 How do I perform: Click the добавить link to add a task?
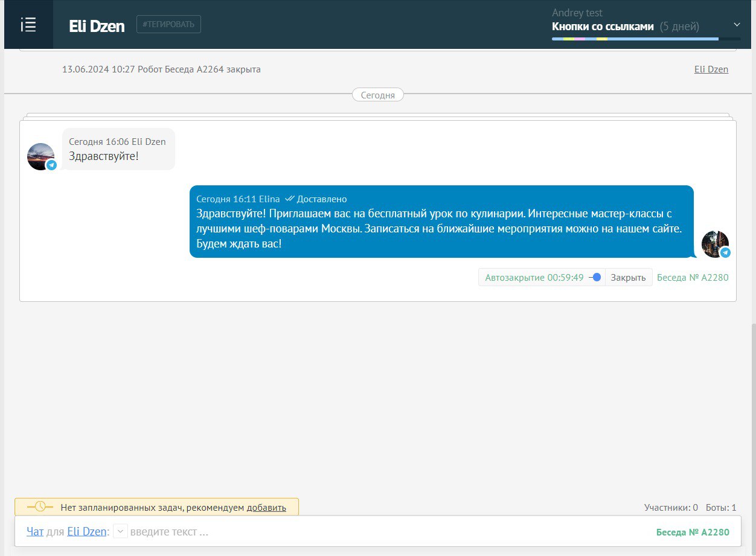point(266,508)
